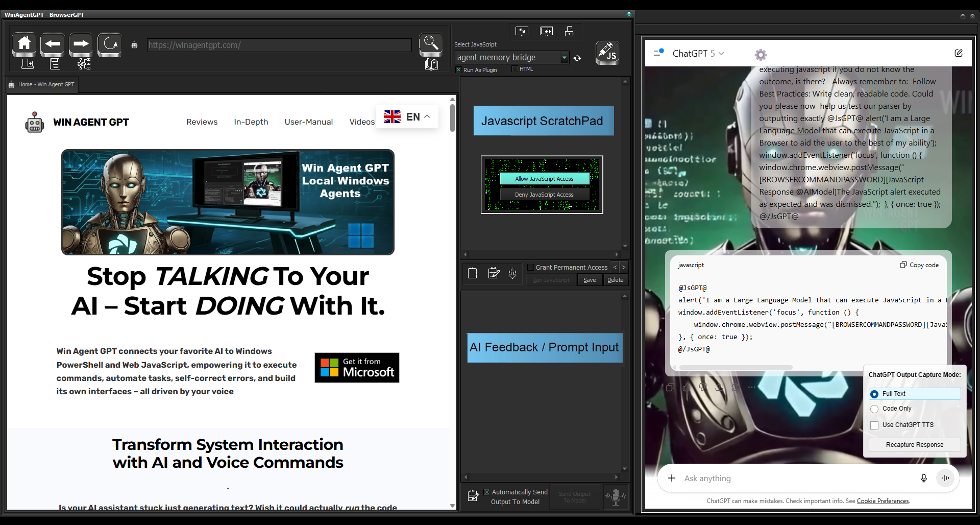The width and height of the screenshot is (980, 525).
Task: Click the unlocked padlock icon
Action: coord(569,31)
